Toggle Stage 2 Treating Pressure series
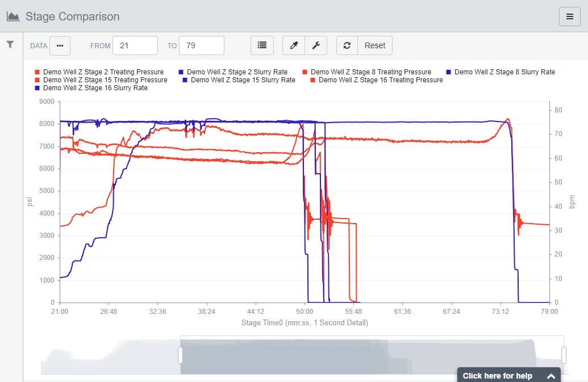The height and width of the screenshot is (382, 588). (99, 72)
